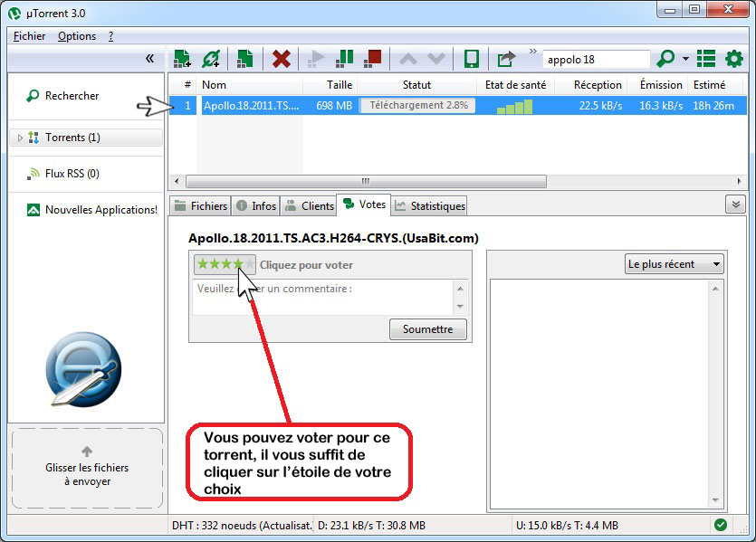The height and width of the screenshot is (542, 756).
Task: Select the Apollo.18.2011.TS torrent row
Action: [457, 106]
